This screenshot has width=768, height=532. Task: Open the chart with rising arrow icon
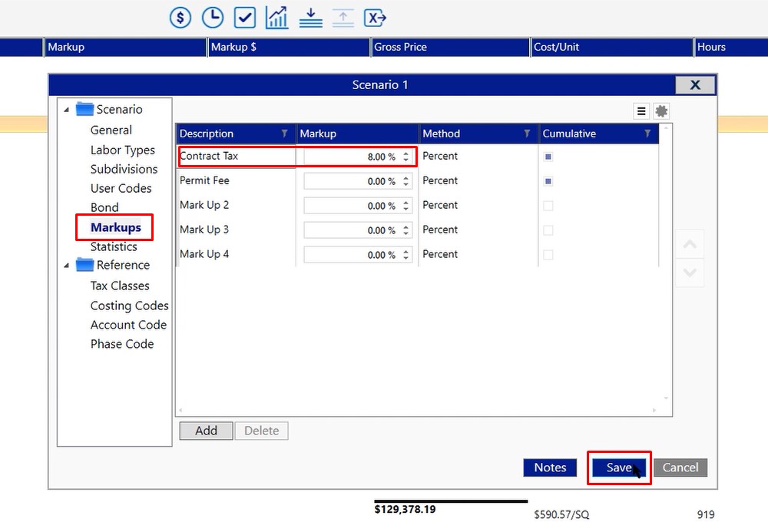277,17
